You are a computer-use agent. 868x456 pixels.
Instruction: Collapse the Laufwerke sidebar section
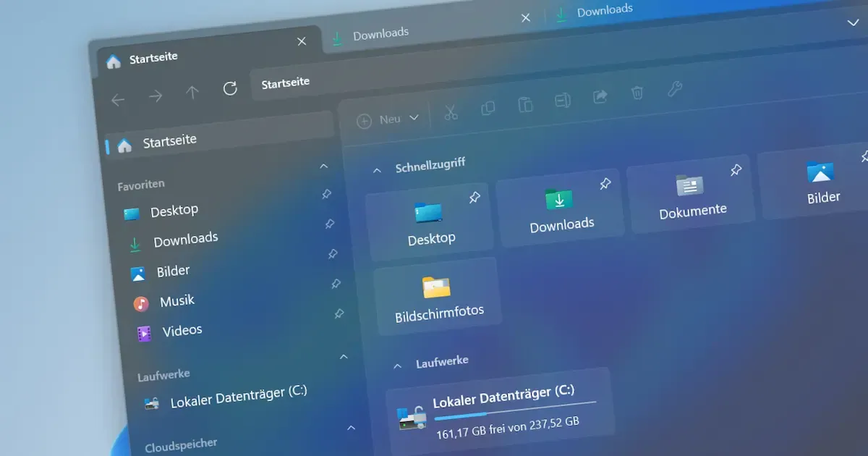[344, 357]
